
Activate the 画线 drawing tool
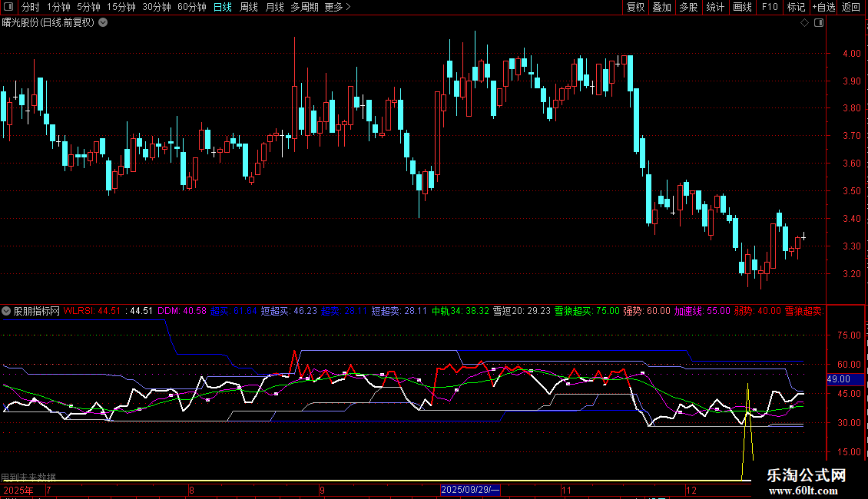pos(742,8)
